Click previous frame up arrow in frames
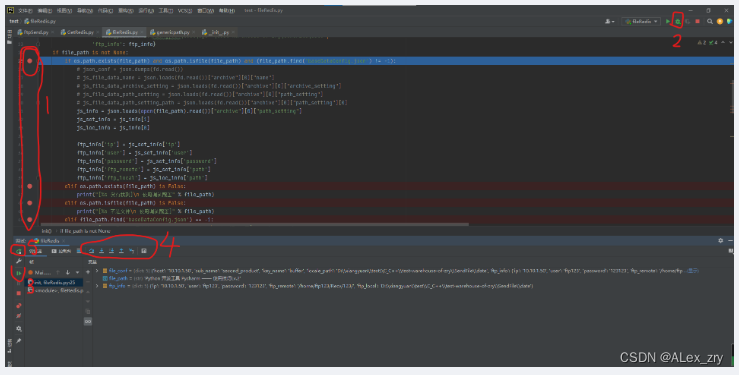This screenshot has height=375, width=739. coord(57,272)
